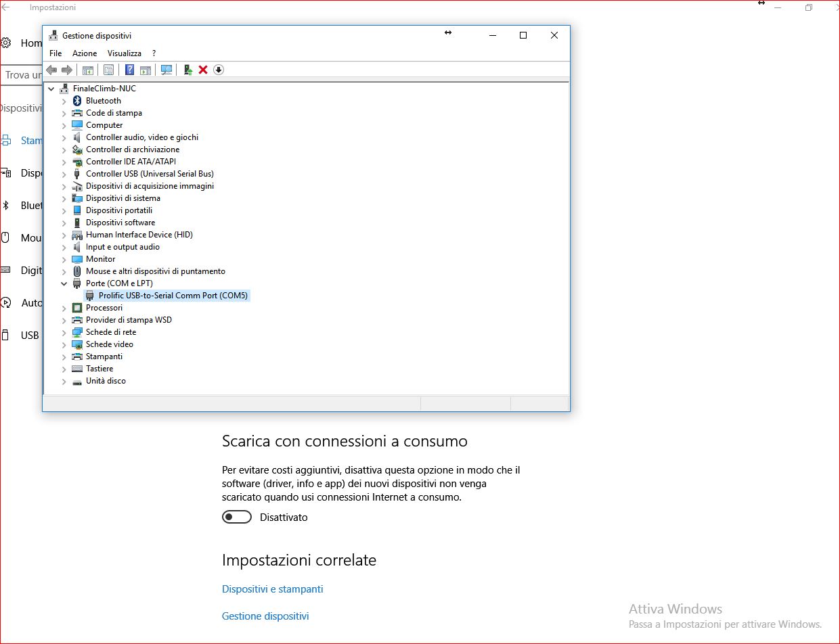Click the Monitor category icon
The height and width of the screenshot is (644, 840).
click(x=77, y=259)
